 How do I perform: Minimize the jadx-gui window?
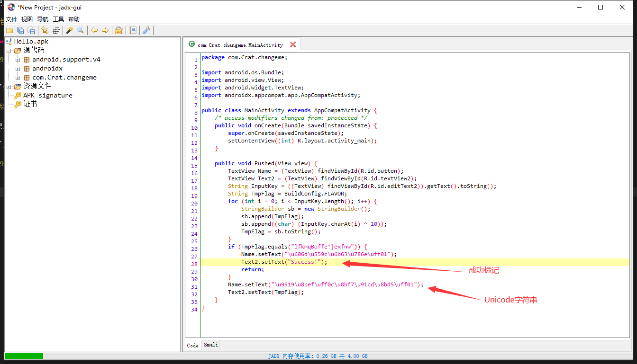click(579, 7)
